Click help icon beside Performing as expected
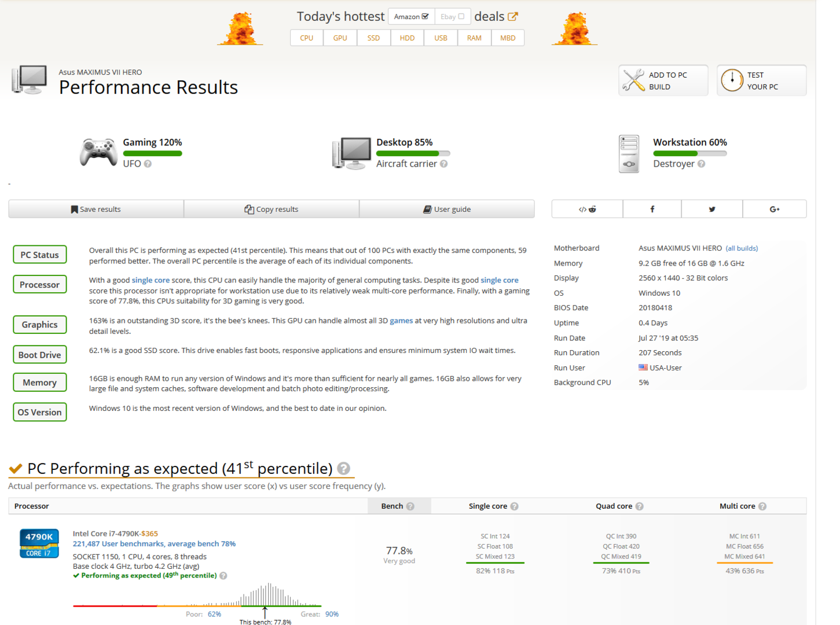Image resolution: width=840 pixels, height=625 pixels. point(223,576)
